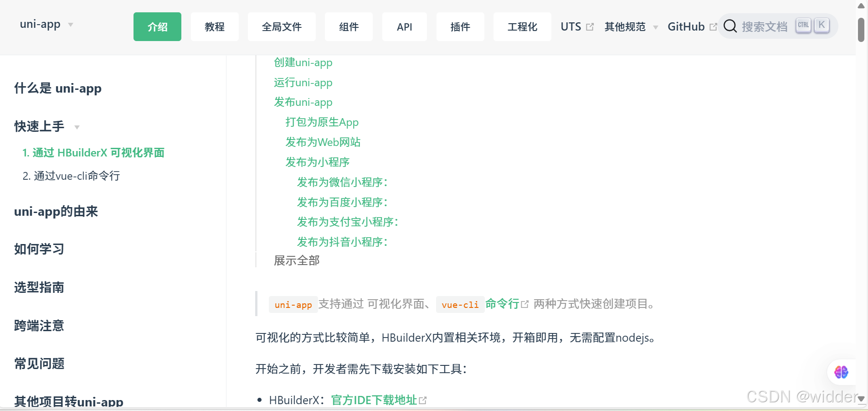The width and height of the screenshot is (868, 411).
Task: Click the K key badge in search
Action: (822, 25)
